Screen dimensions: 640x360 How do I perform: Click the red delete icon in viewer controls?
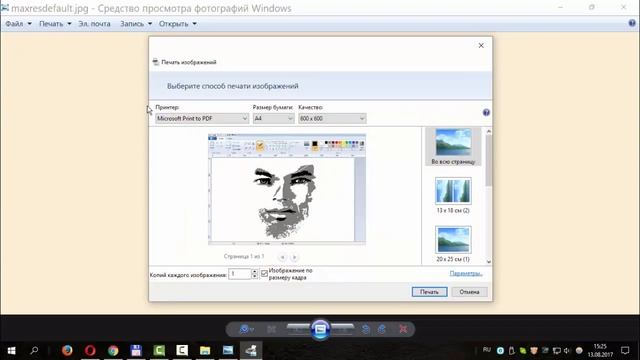(403, 329)
